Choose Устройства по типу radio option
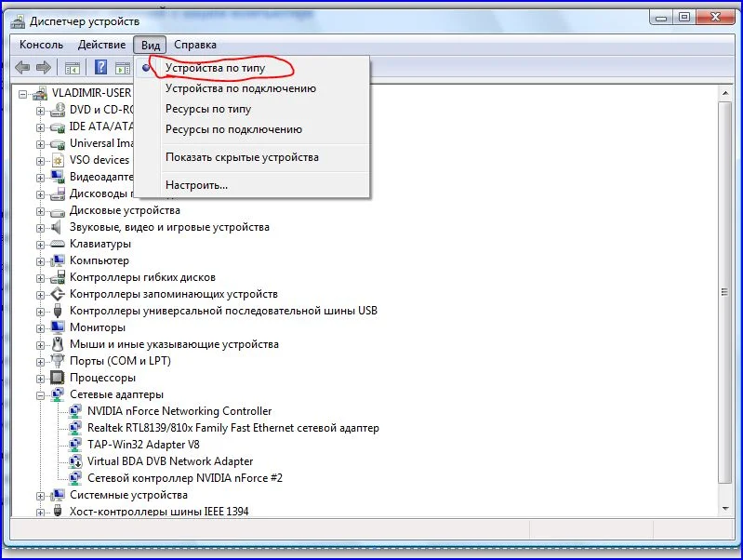 tap(252, 68)
